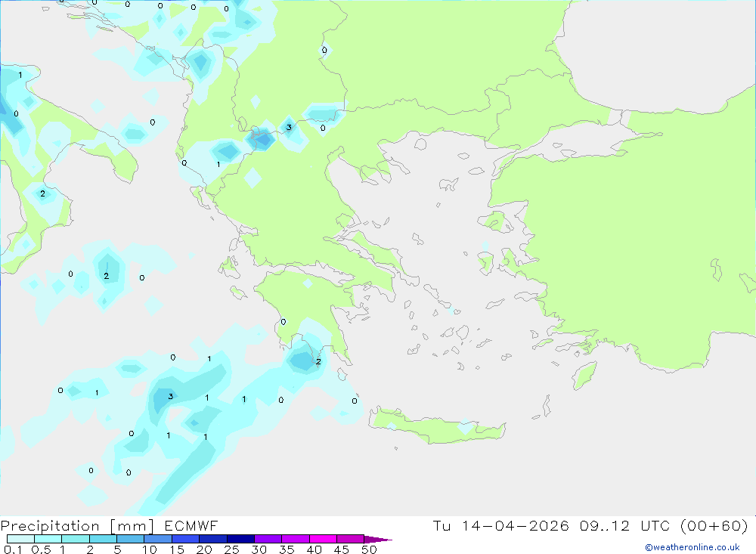This screenshot has height=554, width=756.
Task: Click the purple over-50 arrow on legend
Action: coord(377,539)
